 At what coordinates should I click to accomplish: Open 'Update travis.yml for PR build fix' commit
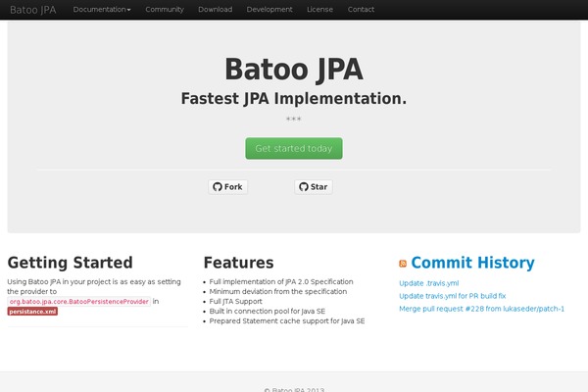coord(452,296)
